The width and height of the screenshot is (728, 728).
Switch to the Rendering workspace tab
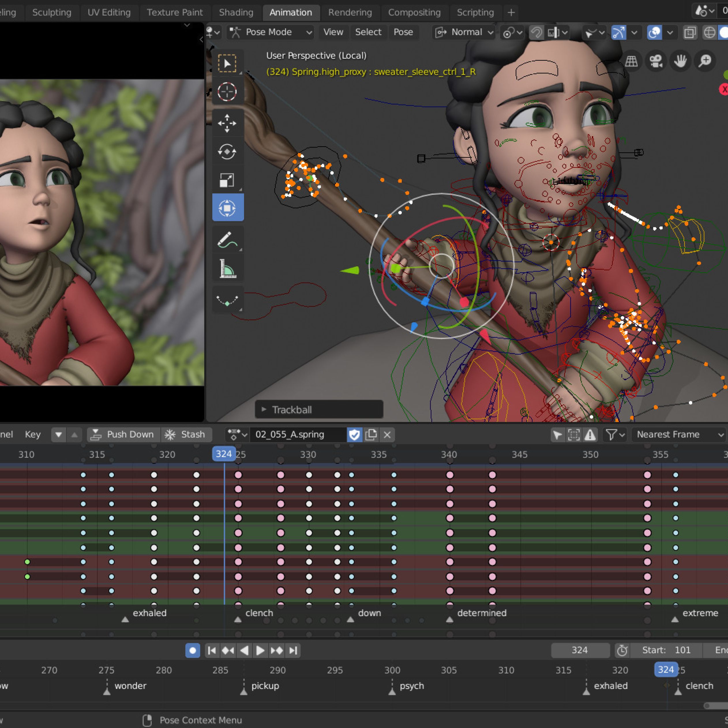(350, 12)
